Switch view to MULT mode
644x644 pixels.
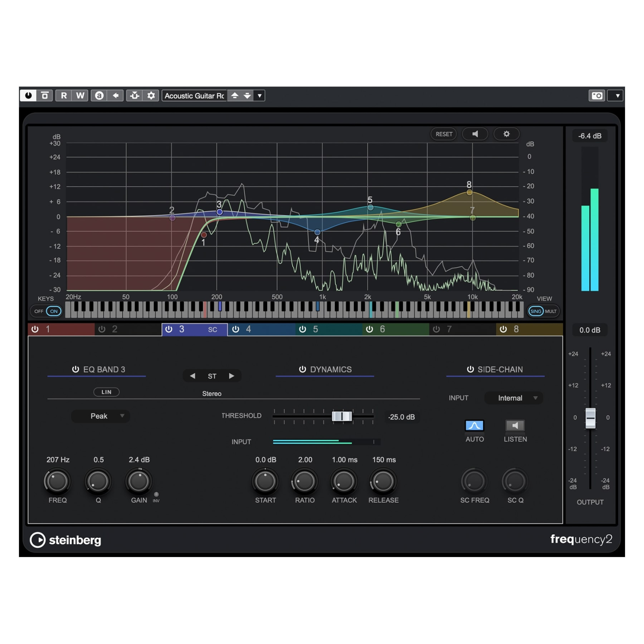point(551,311)
